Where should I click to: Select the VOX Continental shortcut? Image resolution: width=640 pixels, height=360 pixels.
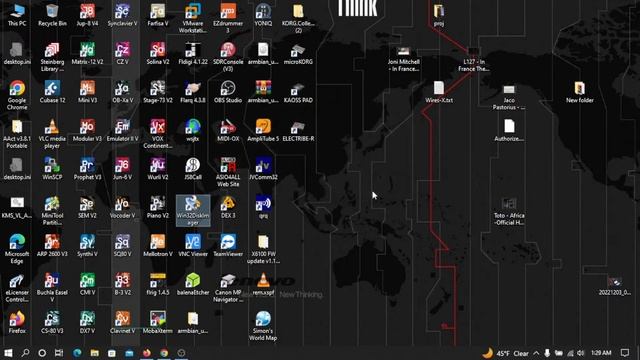click(158, 134)
